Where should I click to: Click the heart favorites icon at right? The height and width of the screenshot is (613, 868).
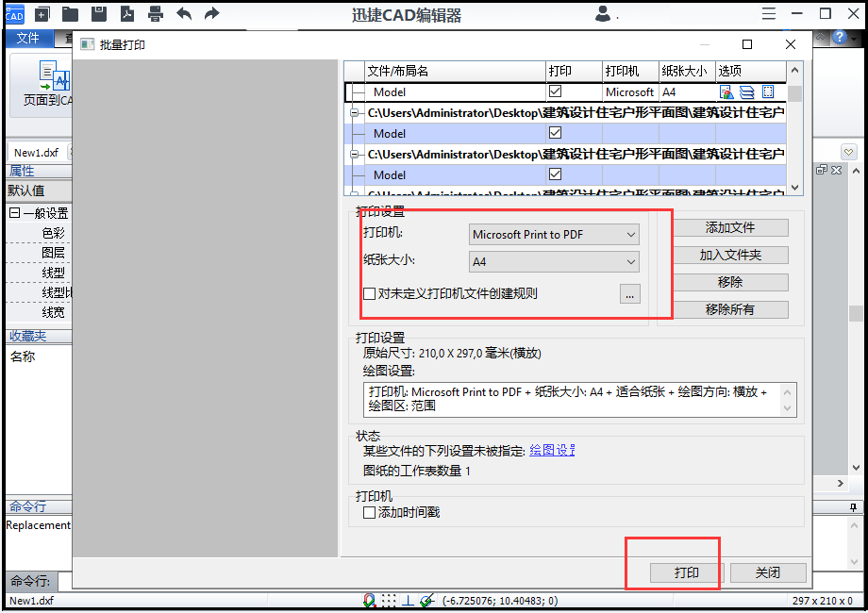pos(848,152)
